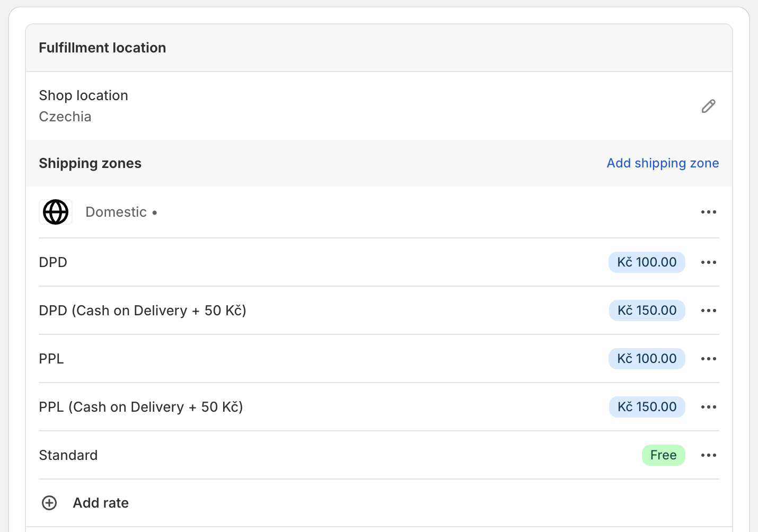
Task: Click the Fulfillment location heading
Action: coord(102,48)
